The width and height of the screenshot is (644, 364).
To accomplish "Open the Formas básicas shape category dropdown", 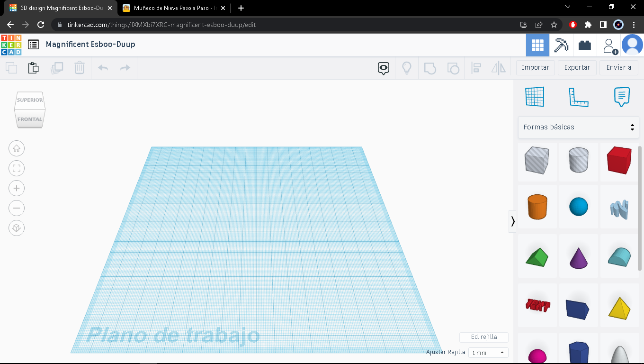I will click(x=578, y=127).
